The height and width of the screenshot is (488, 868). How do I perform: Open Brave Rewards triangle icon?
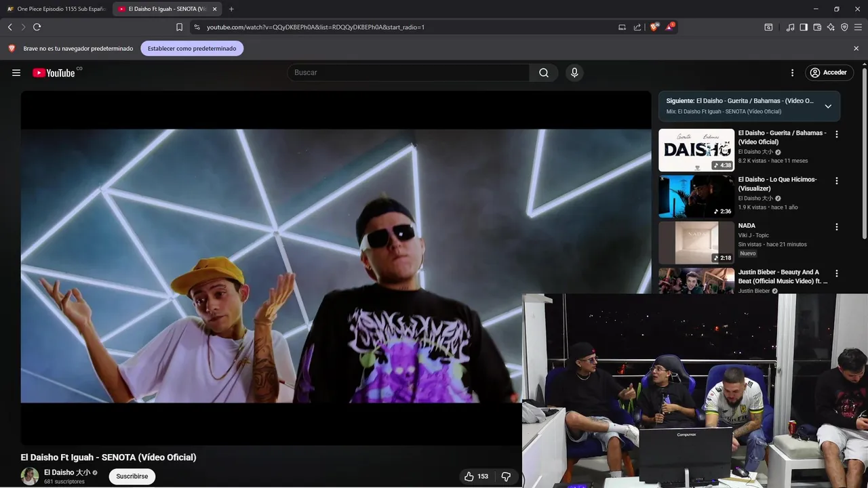[x=671, y=27]
